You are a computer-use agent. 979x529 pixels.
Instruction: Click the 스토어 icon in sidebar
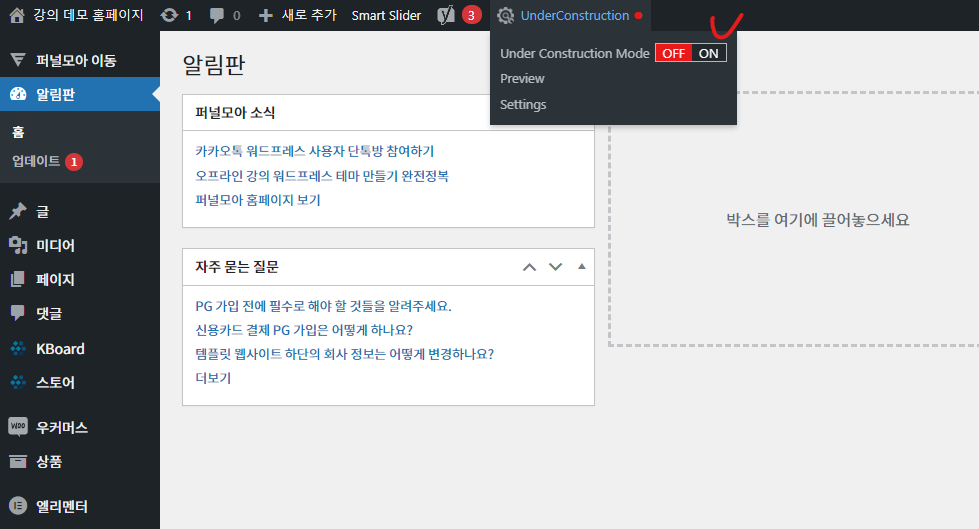[x=18, y=382]
